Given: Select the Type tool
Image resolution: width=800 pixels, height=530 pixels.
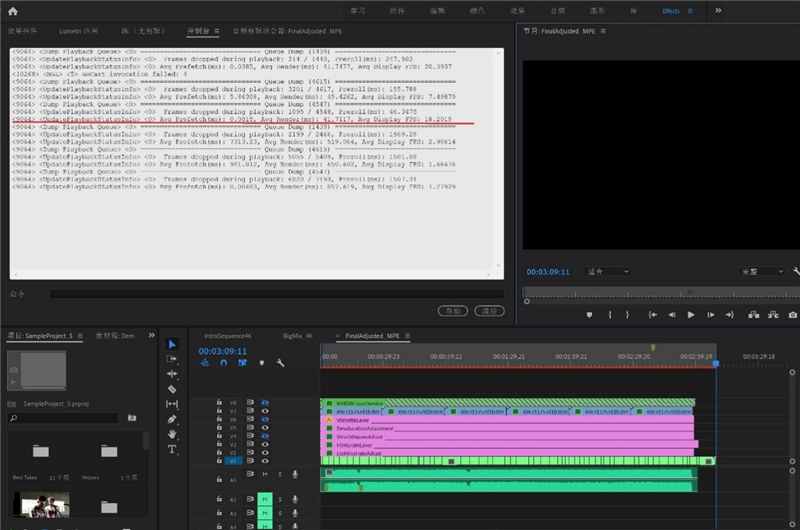Looking at the screenshot, I should point(172,449).
